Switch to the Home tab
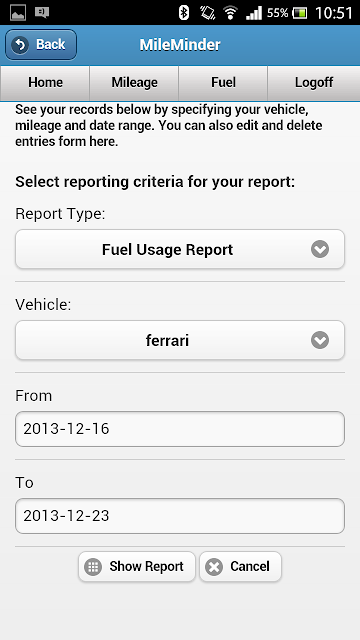The width and height of the screenshot is (360, 640). (45, 82)
